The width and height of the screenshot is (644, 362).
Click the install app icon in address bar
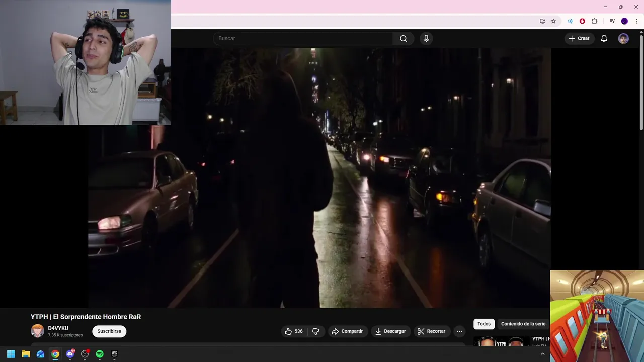542,21
